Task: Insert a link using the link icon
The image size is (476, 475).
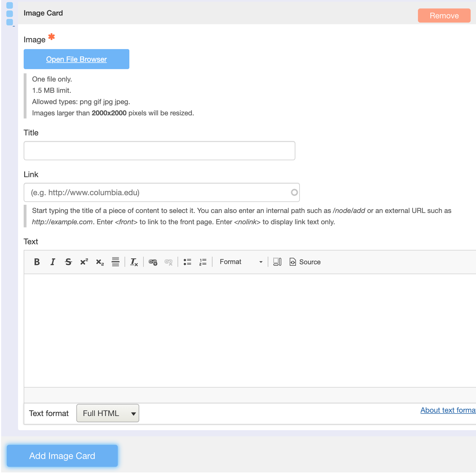Action: pyautogui.click(x=153, y=262)
